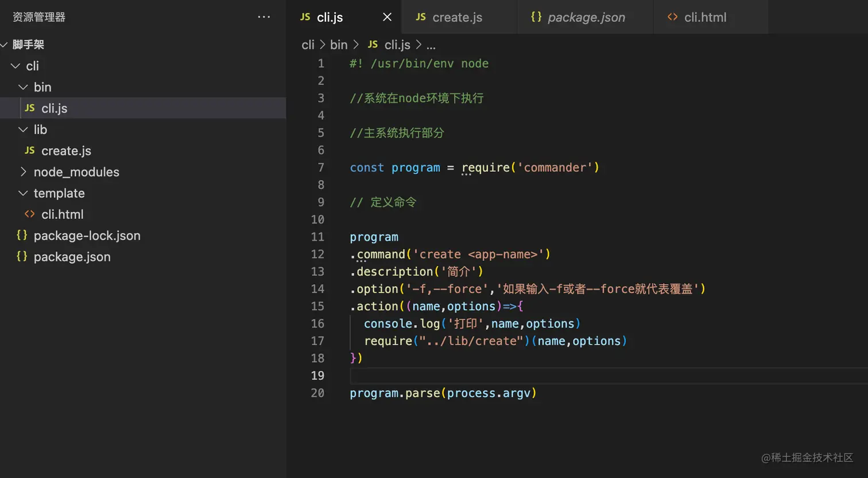Click the JS icon beside create.js in tree

click(x=30, y=151)
